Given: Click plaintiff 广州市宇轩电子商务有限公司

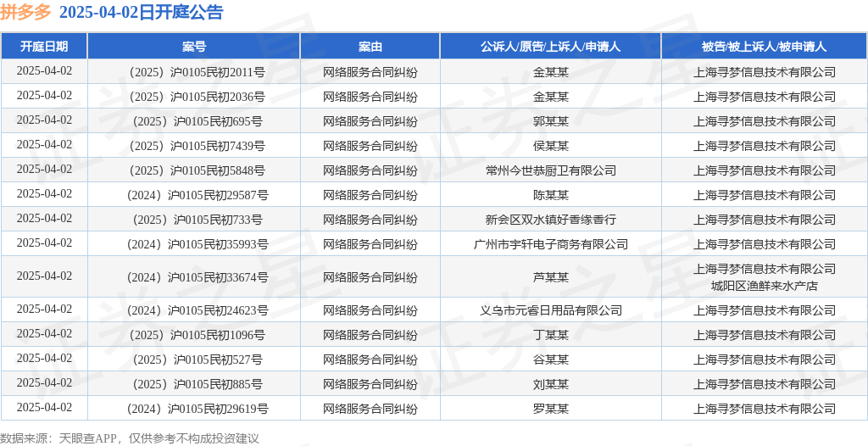Looking at the screenshot, I should (x=551, y=244).
